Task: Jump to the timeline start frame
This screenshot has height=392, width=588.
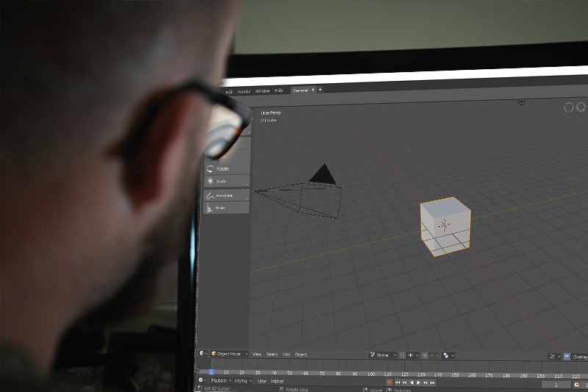Action: click(x=397, y=382)
